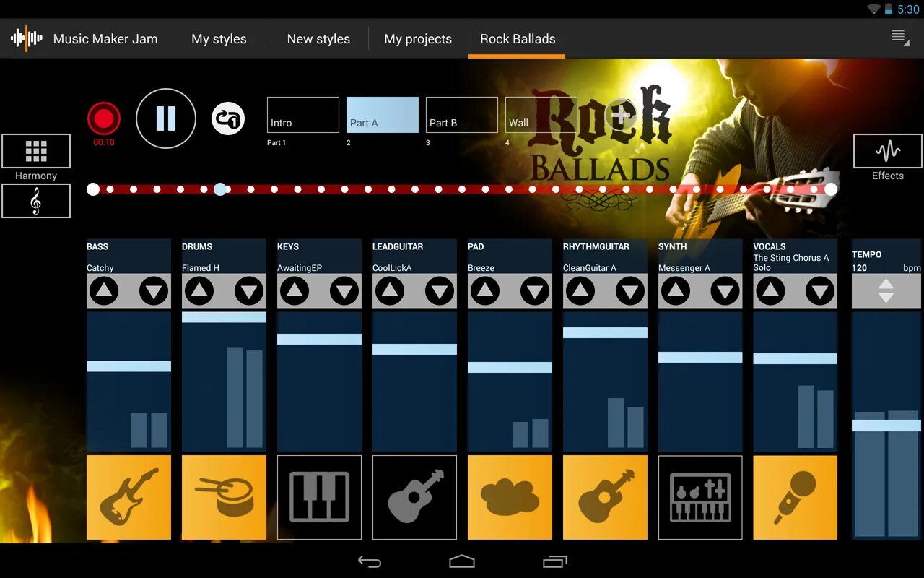Go to Android home screen

pyautogui.click(x=462, y=561)
